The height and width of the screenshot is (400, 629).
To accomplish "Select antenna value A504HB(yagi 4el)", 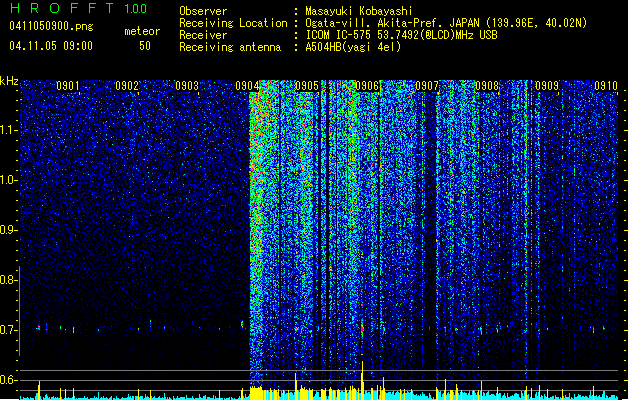I will coord(353,47).
